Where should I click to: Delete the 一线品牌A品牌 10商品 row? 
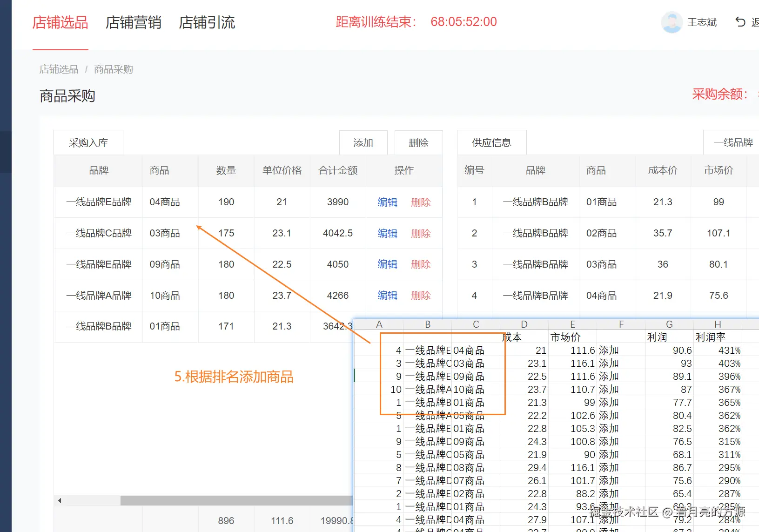(x=421, y=296)
